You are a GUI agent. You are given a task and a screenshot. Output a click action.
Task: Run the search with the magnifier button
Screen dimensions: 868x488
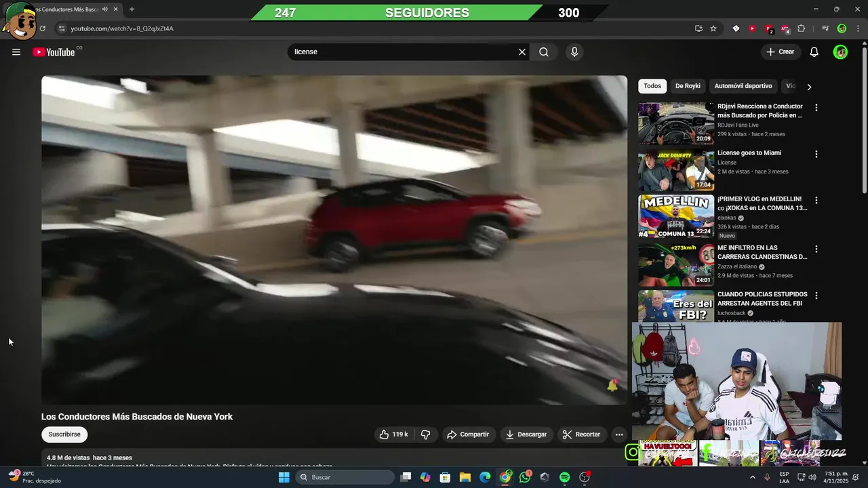click(x=544, y=52)
